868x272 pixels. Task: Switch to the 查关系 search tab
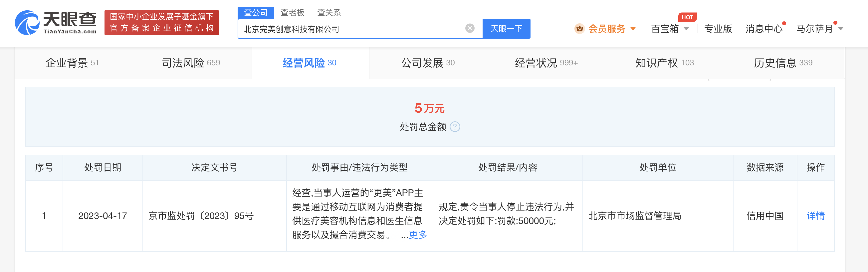[329, 12]
